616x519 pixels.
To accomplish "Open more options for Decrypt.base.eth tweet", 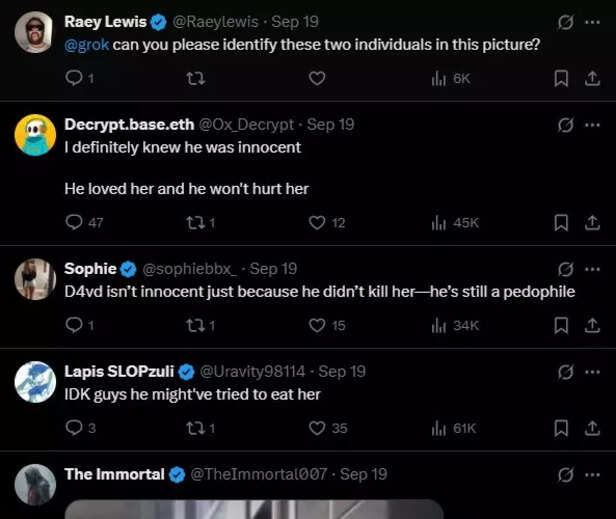I will click(x=591, y=125).
